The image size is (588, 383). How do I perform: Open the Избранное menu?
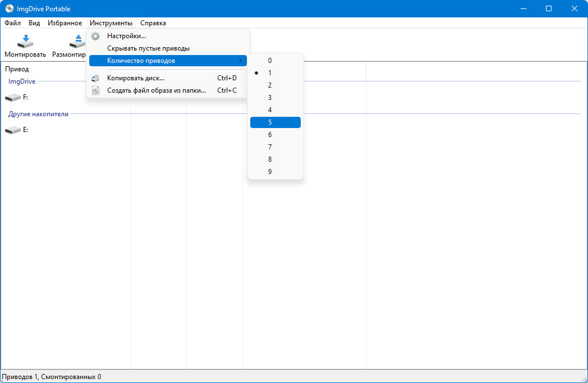[x=65, y=23]
